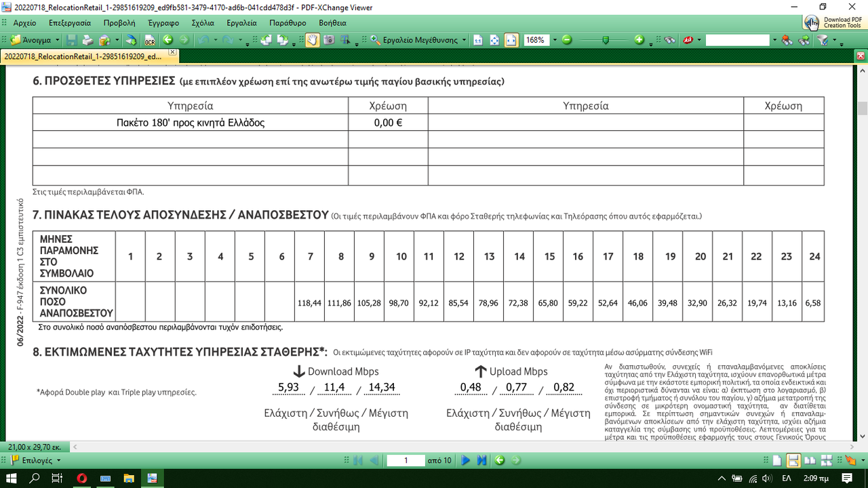Open the Σχόλια menu
Screen dimensions: 868x488
[203, 22]
